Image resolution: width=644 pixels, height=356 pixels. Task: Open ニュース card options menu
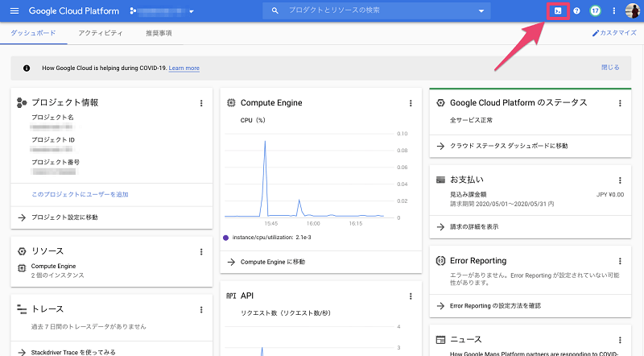pyautogui.click(x=620, y=340)
